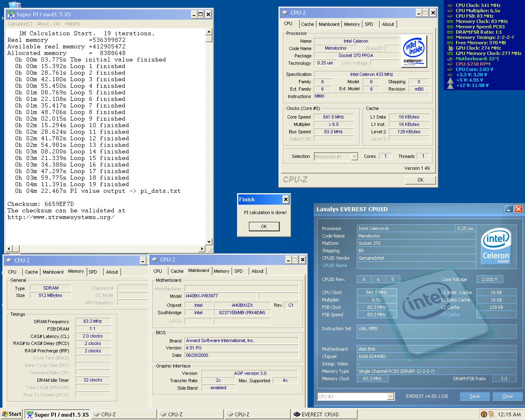The height and width of the screenshot is (420, 525).
Task: Select CPU tab in top CPU-Z window
Action: (288, 23)
